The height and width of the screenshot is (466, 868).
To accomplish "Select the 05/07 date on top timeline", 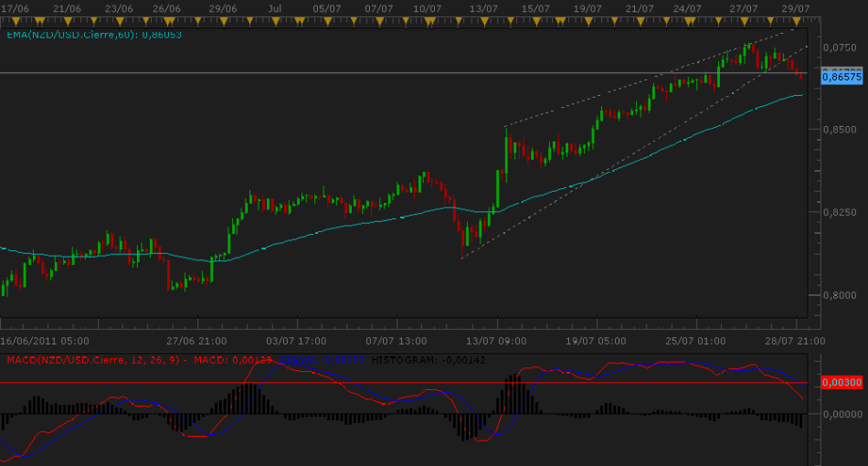I will 327,8.
